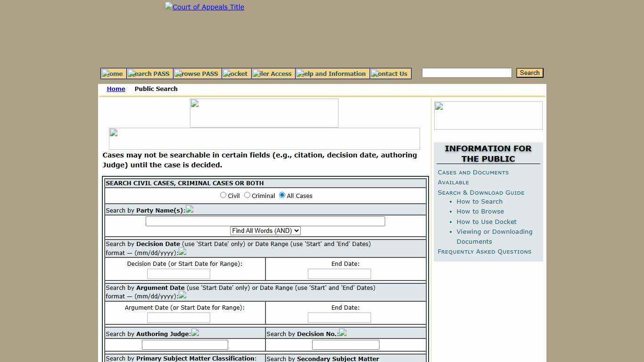Open the Find All Words (AND) dropdown
The height and width of the screenshot is (362, 644).
pos(265,230)
